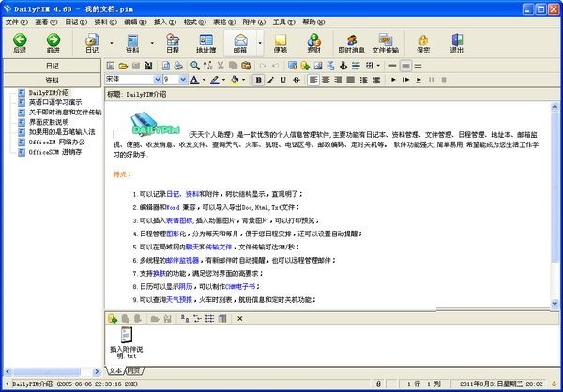Open the 宋体 font name dropdown
This screenshot has width=563, height=392.
[158, 80]
